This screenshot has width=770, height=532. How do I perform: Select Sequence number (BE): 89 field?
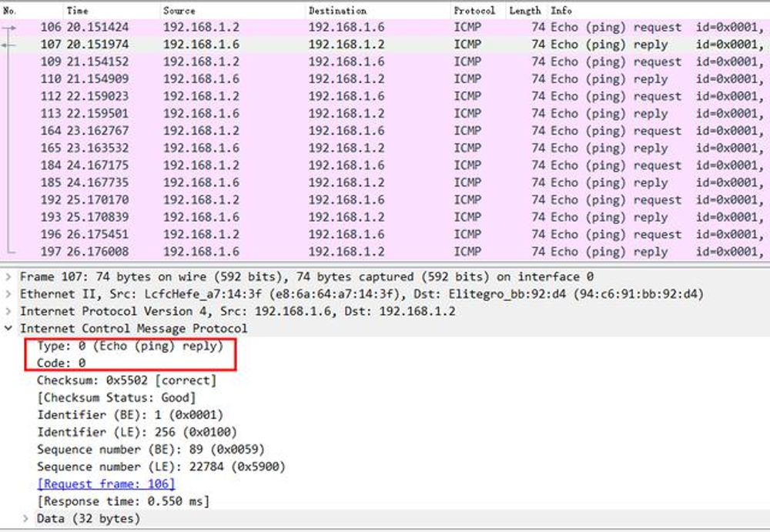(130, 450)
